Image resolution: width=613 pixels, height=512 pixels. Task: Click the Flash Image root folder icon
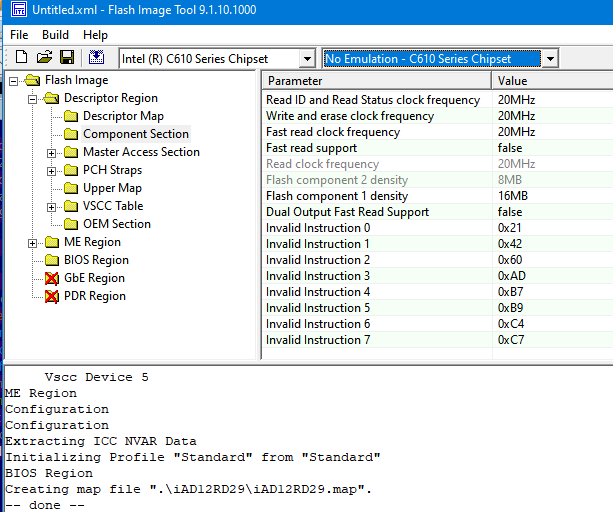[32, 81]
